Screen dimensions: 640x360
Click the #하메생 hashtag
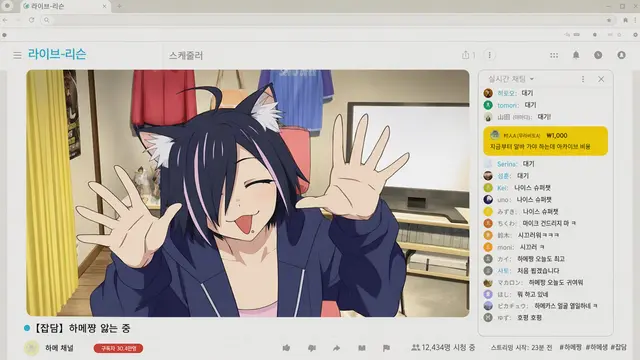pos(596,347)
